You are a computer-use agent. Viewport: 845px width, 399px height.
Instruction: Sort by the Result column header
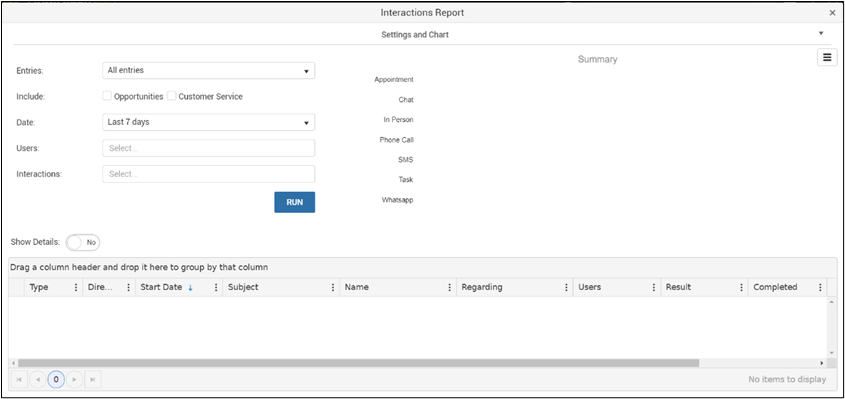coord(678,287)
